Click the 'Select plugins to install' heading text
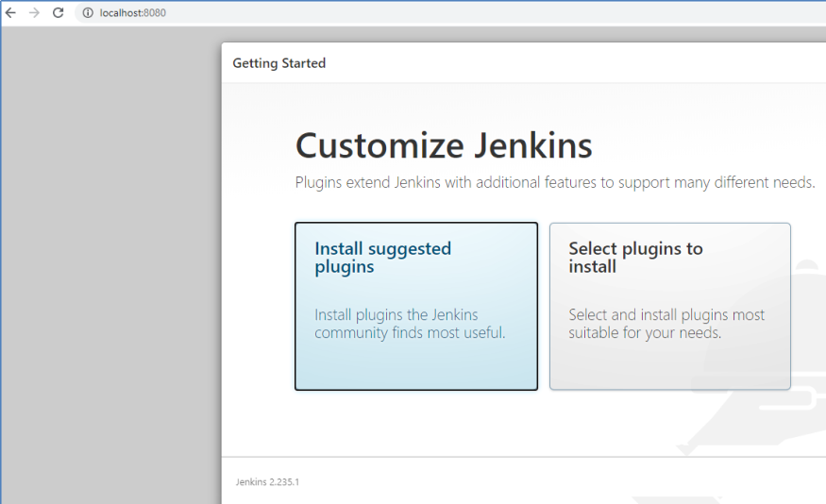 (x=635, y=258)
